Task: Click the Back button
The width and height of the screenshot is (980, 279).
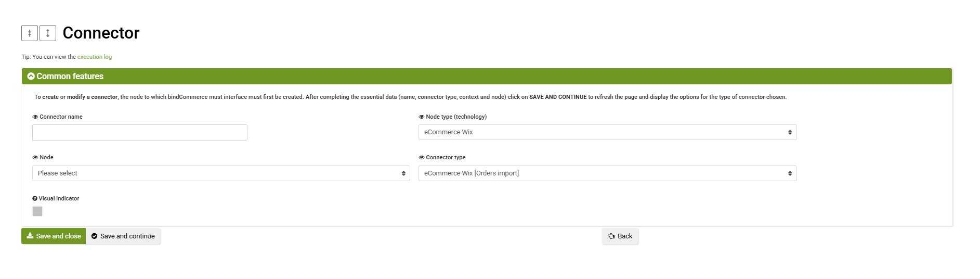Action: [x=620, y=236]
